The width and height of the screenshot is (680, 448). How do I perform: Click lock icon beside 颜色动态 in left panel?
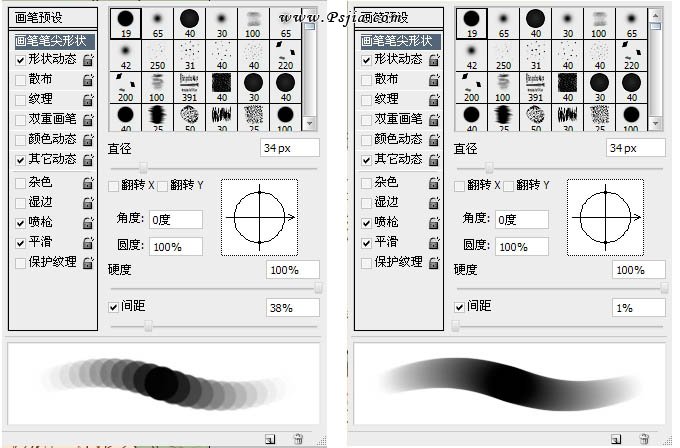[x=88, y=140]
